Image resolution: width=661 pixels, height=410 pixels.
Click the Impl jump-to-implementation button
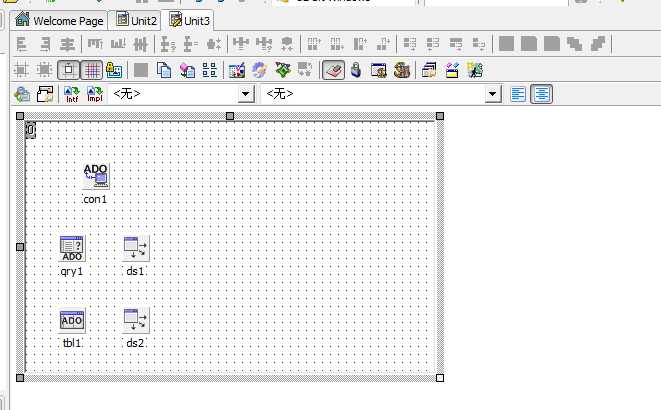(95, 94)
